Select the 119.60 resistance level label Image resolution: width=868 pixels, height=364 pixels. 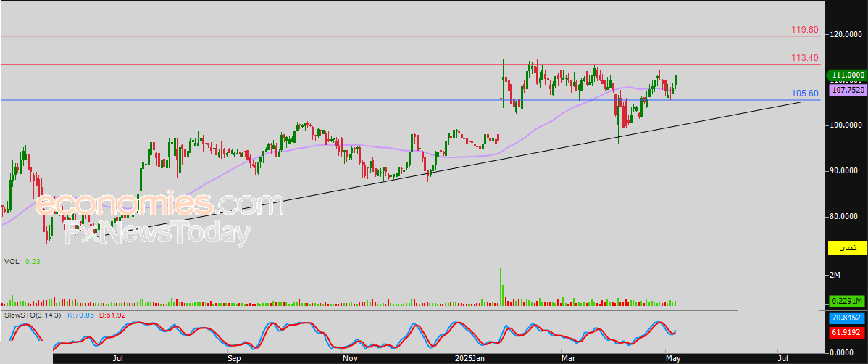tap(805, 29)
